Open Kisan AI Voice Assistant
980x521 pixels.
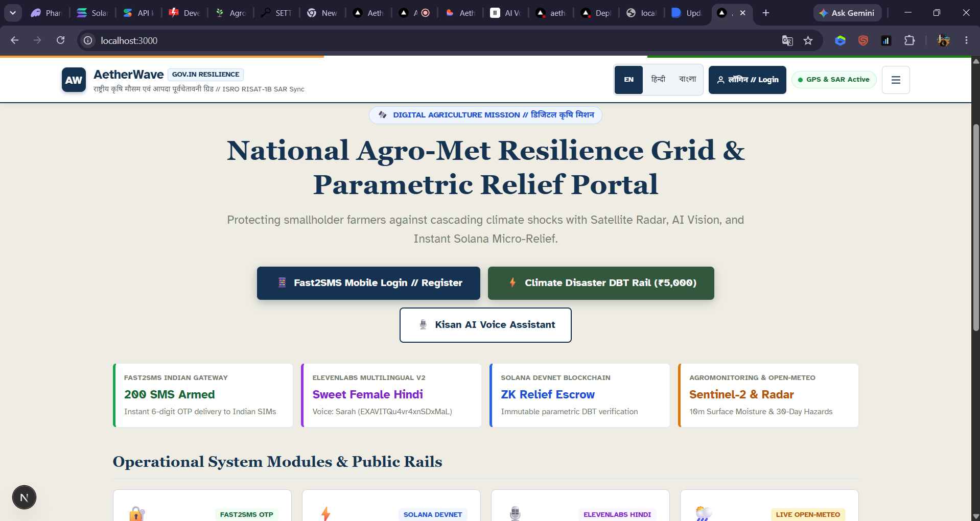[485, 325]
